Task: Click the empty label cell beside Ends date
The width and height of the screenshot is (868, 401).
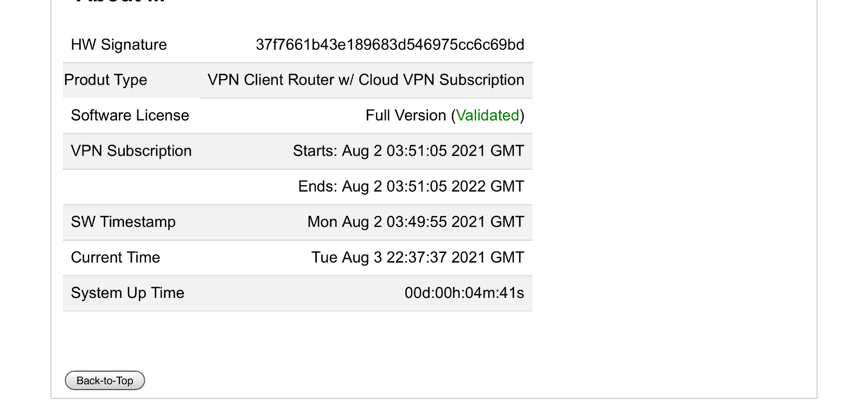Action: pos(131,187)
